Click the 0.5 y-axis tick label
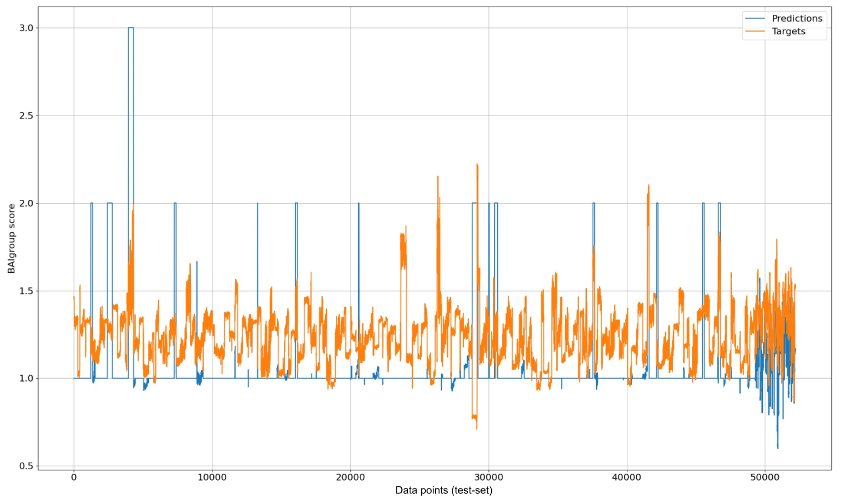This screenshot has height=504, width=842. pyautogui.click(x=26, y=466)
